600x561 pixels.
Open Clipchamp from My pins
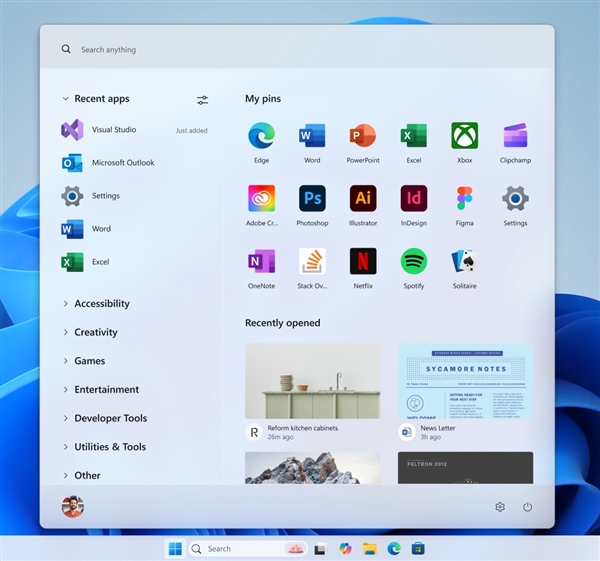515,136
